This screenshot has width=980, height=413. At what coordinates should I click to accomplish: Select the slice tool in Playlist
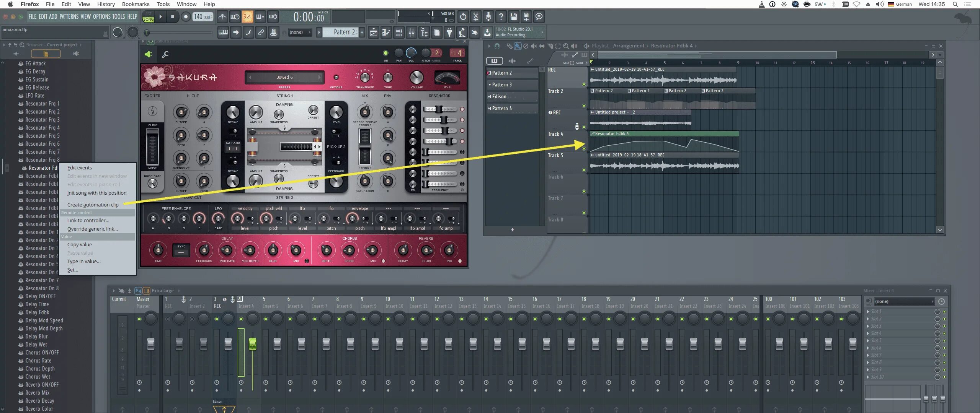pos(550,46)
